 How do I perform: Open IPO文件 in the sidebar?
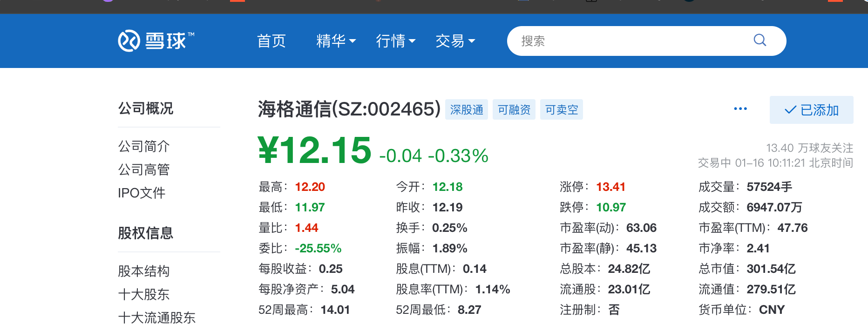(142, 193)
